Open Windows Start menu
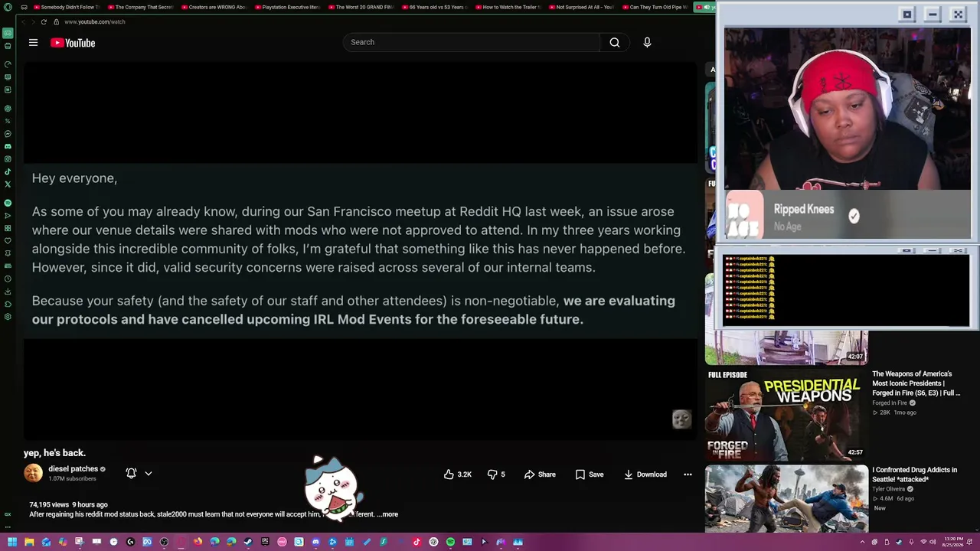Screen dimensions: 980x551 (x=12, y=543)
